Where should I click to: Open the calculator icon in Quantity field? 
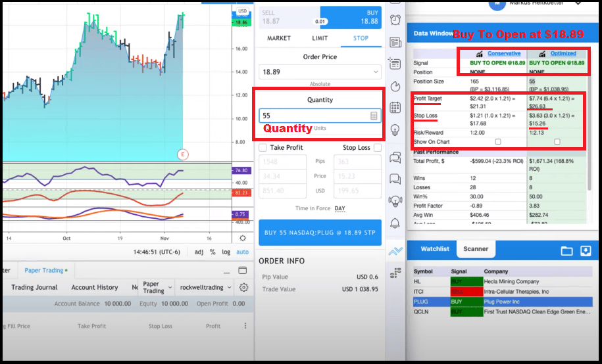pos(374,116)
